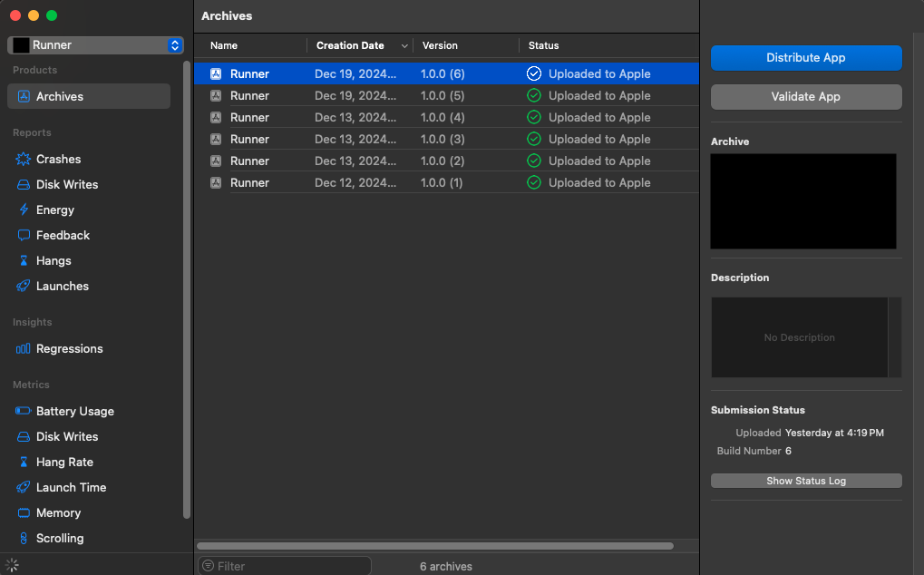Open Battery Usage metrics

(75, 411)
